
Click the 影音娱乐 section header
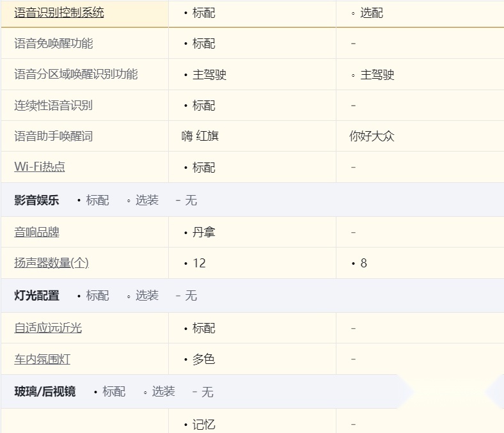click(x=36, y=200)
